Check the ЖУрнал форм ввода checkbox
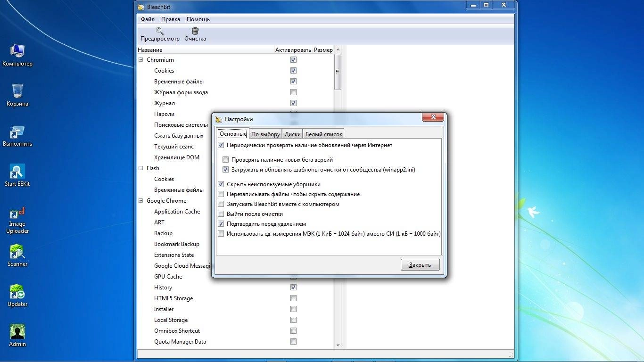This screenshot has height=362, width=644. click(x=293, y=92)
